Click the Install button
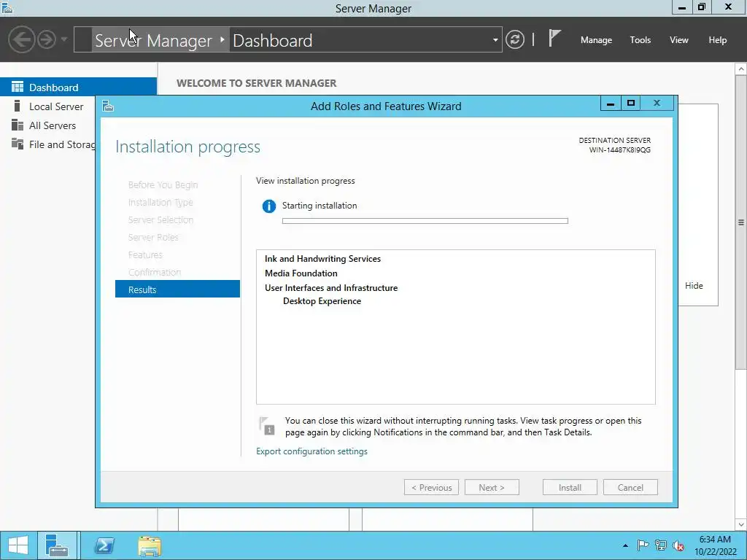 click(570, 487)
